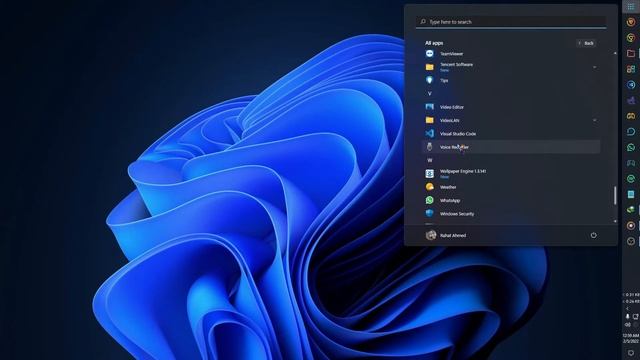The height and width of the screenshot is (360, 640).
Task: Open the Weather app
Action: (x=510, y=187)
